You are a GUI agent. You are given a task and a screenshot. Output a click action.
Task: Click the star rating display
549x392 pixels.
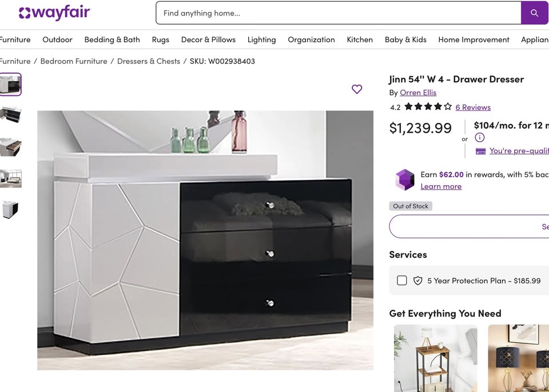click(x=428, y=107)
